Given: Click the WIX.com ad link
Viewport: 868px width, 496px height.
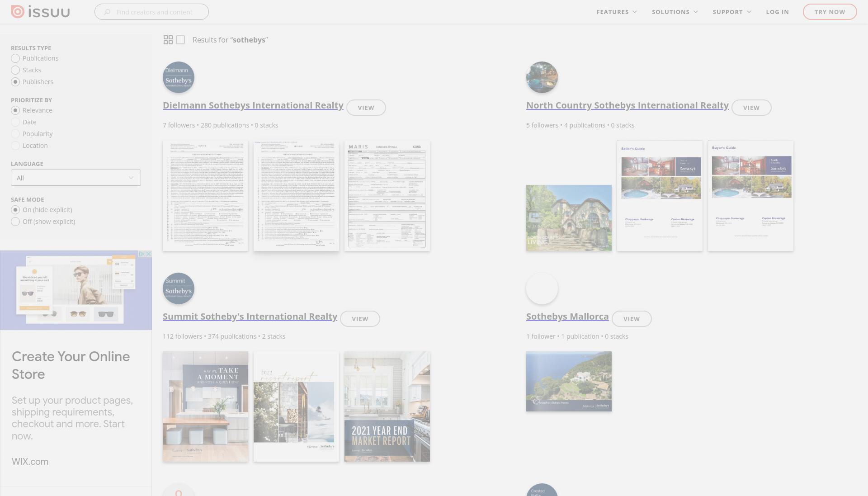Looking at the screenshot, I should coord(30,462).
